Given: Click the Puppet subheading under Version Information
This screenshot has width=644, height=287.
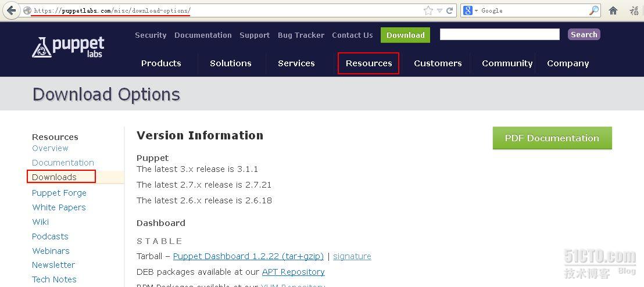Looking at the screenshot, I should tap(153, 158).
